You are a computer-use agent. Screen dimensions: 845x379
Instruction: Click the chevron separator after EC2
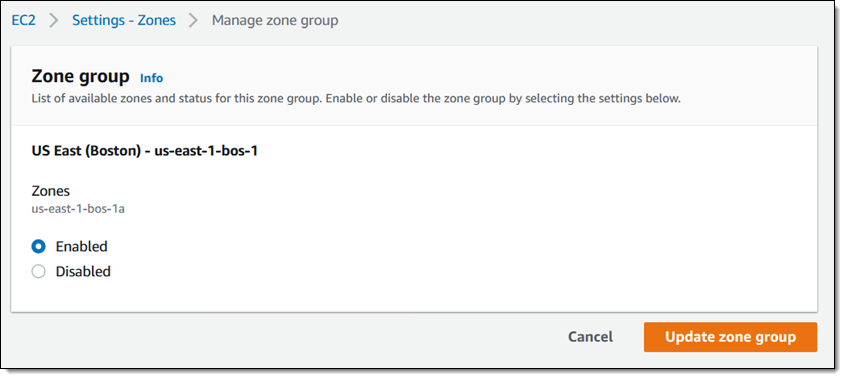(x=54, y=21)
